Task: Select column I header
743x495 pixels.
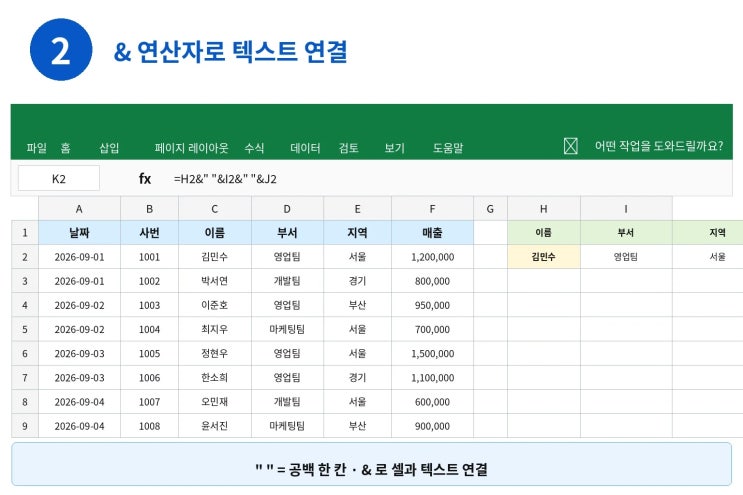Action: click(x=626, y=209)
